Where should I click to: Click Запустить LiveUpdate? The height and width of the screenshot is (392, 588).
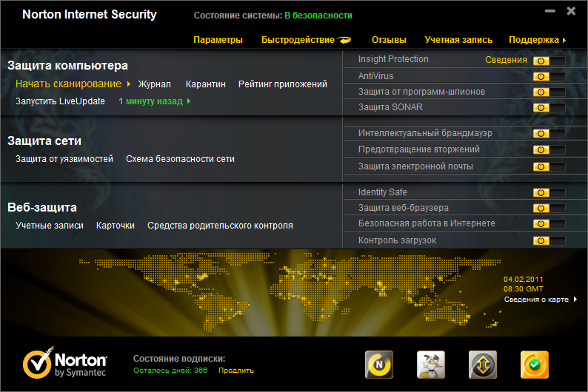(60, 101)
